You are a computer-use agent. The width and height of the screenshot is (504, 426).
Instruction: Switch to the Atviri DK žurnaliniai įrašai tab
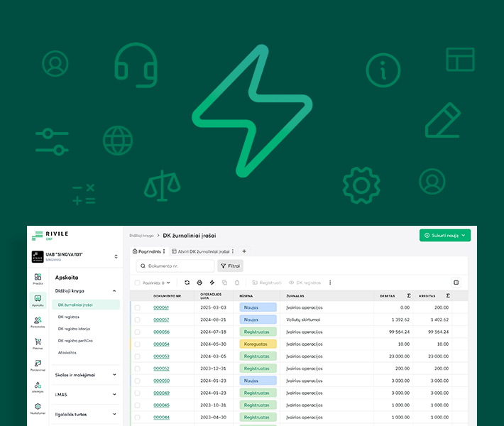(201, 251)
